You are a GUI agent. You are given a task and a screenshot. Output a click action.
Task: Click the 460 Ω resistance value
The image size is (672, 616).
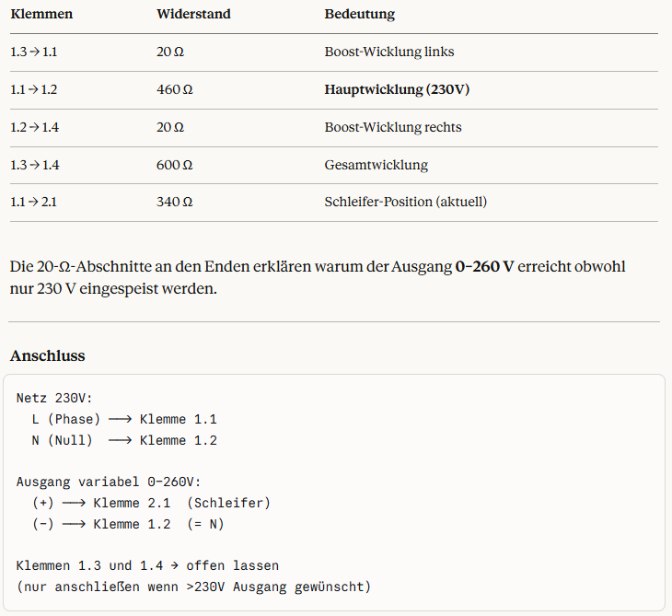point(175,90)
